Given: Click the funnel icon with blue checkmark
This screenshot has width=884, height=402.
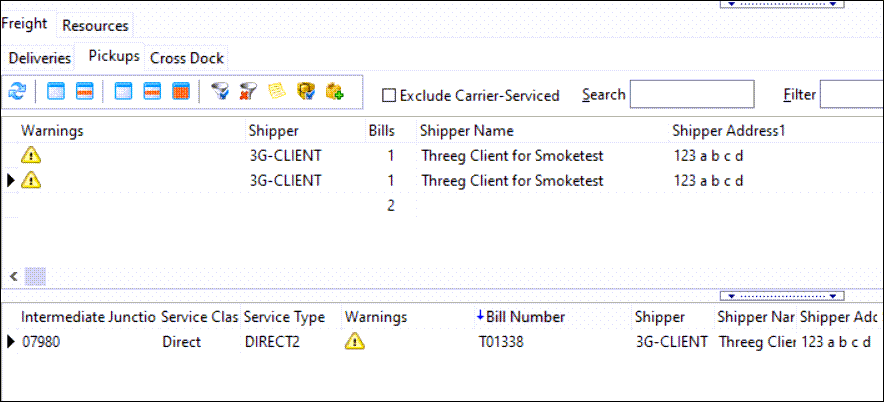Looking at the screenshot, I should coord(220,92).
